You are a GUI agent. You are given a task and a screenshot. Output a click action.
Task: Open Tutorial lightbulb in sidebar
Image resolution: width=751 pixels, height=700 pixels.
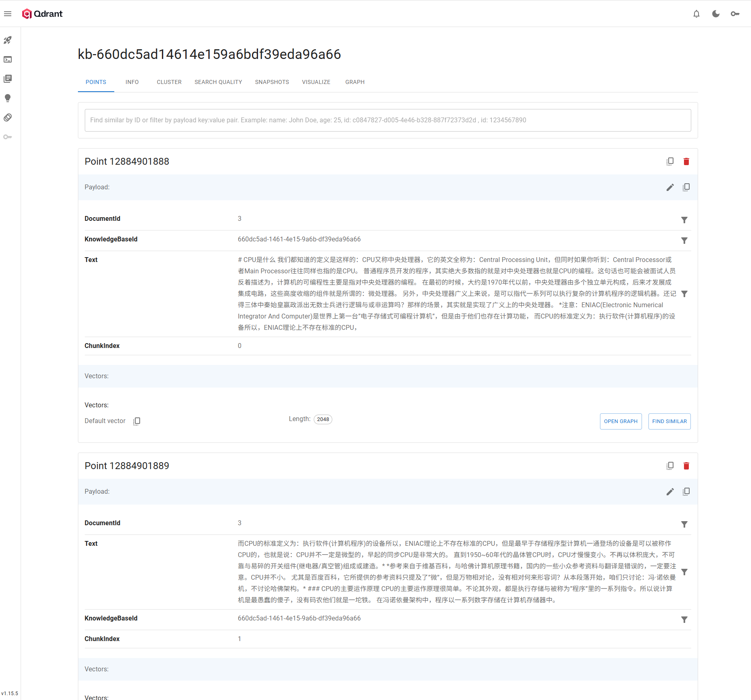click(8, 98)
